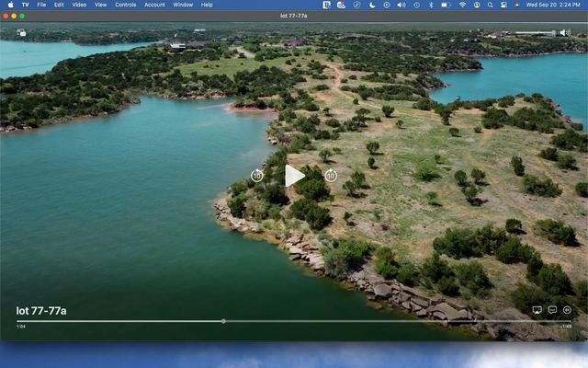
Task: Play the video with the center button
Action: tap(294, 176)
